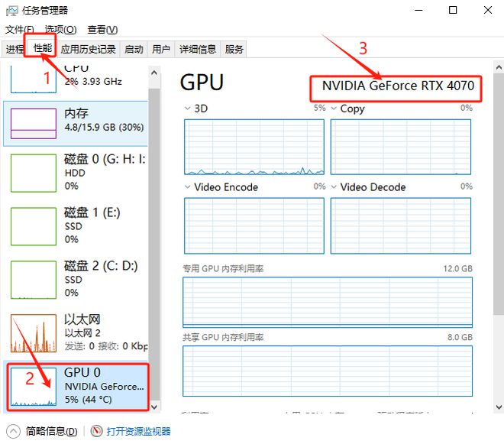Switch to the 性能 tab

[43, 49]
